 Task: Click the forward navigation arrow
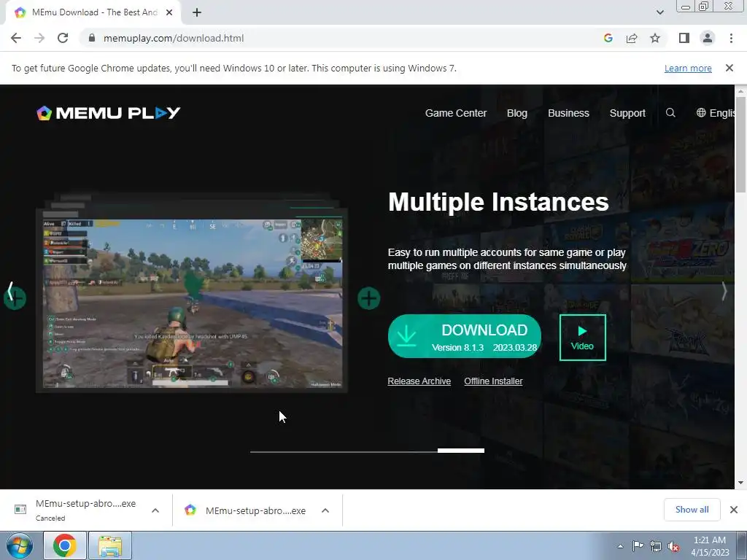point(39,38)
